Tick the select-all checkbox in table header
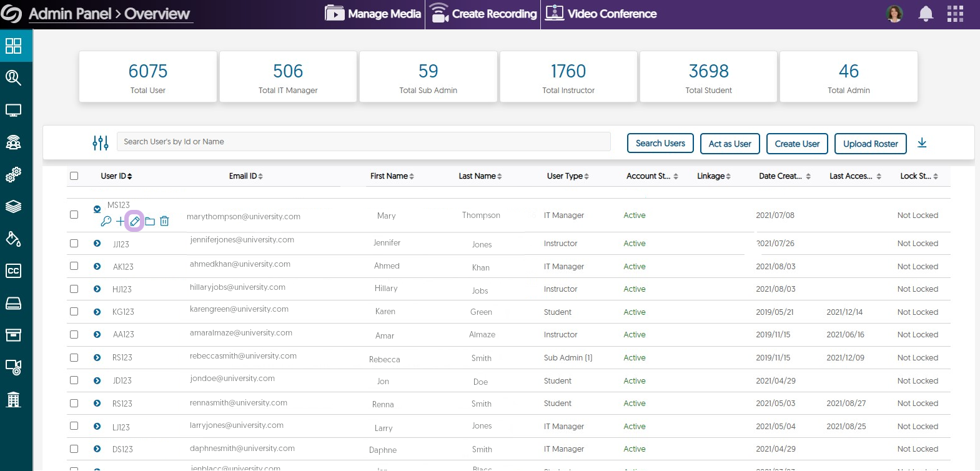The width and height of the screenshot is (980, 471). pyautogui.click(x=74, y=176)
